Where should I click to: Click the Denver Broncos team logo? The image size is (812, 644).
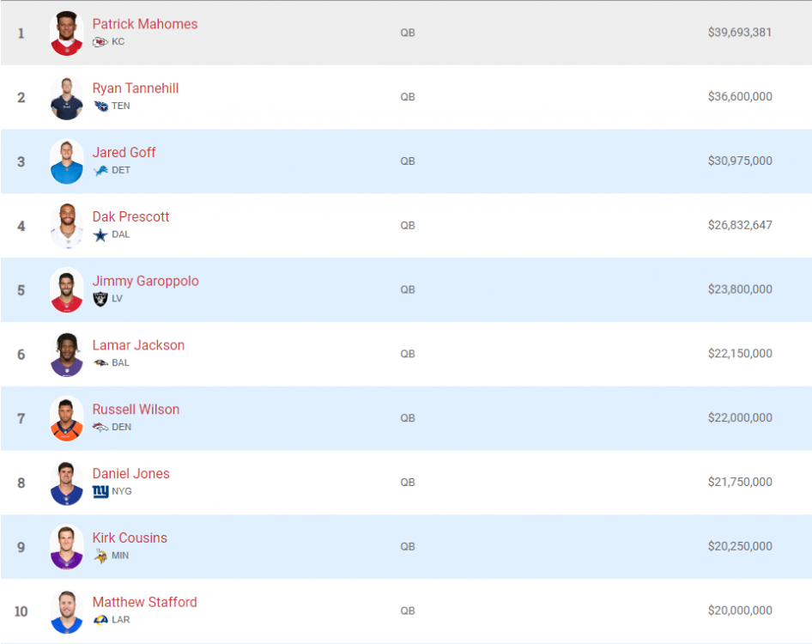point(100,428)
